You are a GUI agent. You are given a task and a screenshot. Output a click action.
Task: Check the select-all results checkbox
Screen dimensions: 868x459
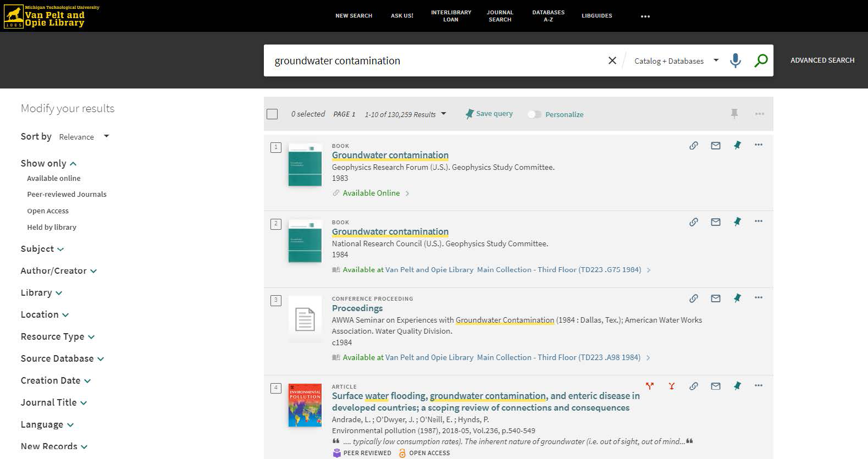pyautogui.click(x=272, y=114)
